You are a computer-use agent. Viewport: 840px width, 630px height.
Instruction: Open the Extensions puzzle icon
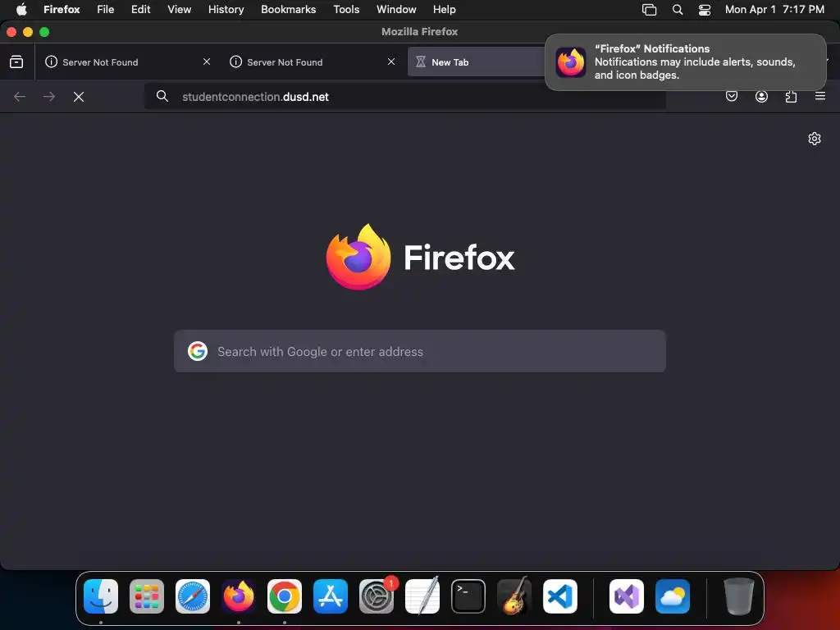(791, 97)
